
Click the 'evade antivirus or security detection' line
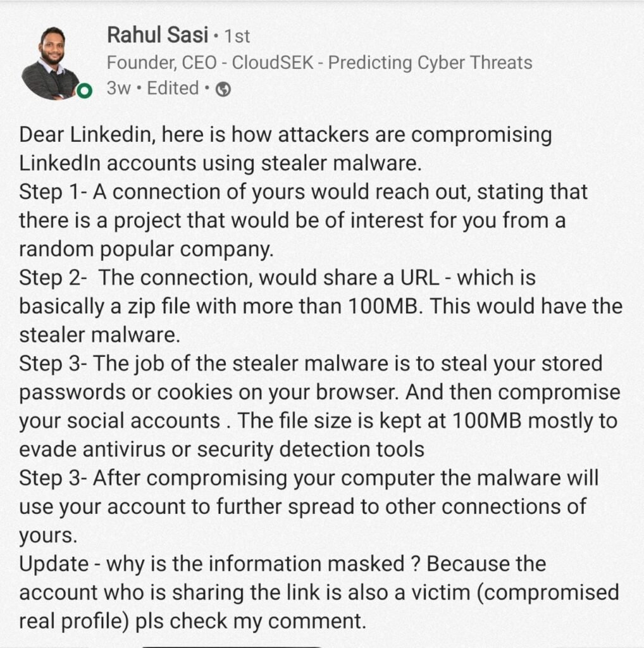[x=221, y=449]
